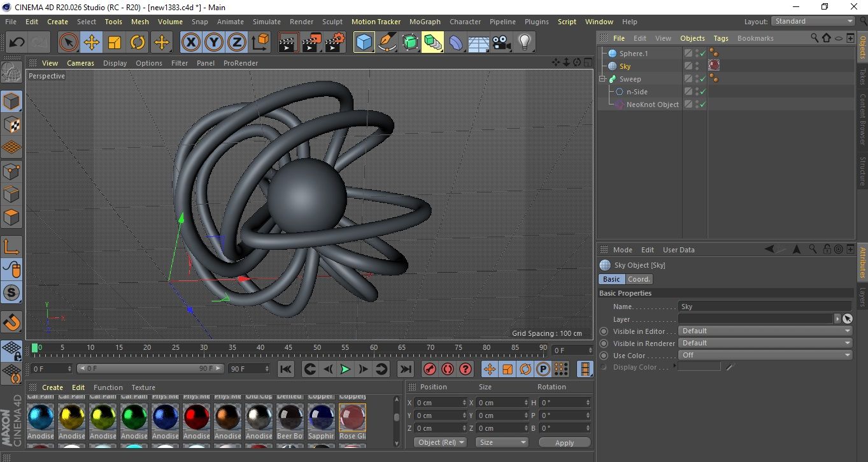Open the Content Browser side tab
868x462 pixels.
click(862, 119)
